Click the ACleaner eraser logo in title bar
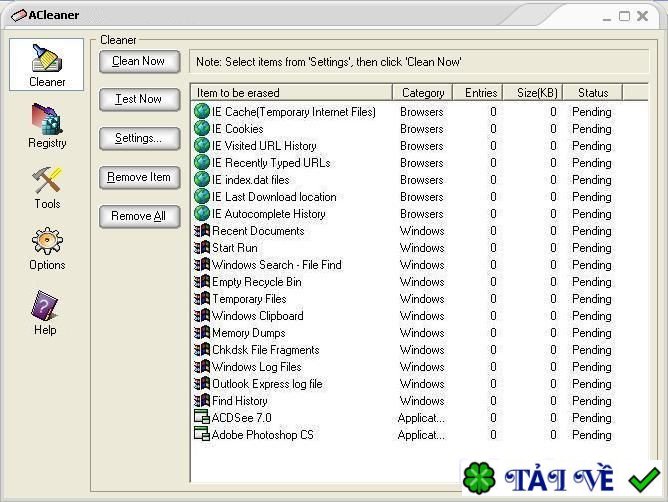Image resolution: width=668 pixels, height=502 pixels. (18, 15)
